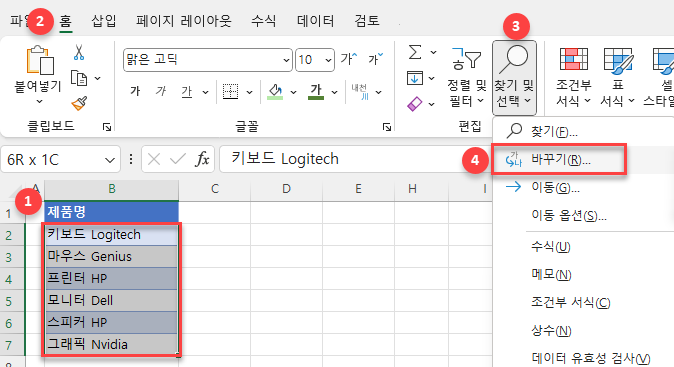Apply bold 가 formatting

point(135,92)
